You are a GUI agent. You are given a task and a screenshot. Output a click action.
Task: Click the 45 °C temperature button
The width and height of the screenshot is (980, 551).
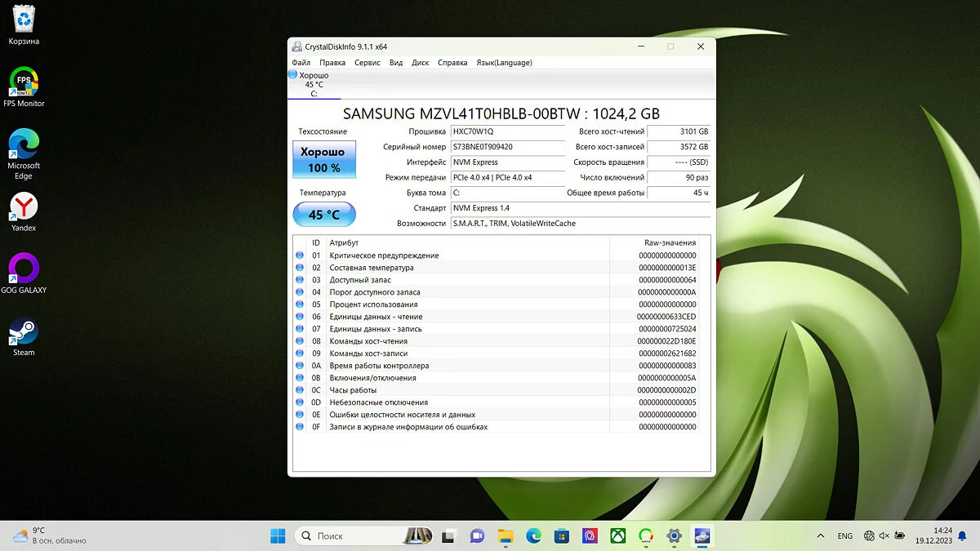[x=324, y=215]
